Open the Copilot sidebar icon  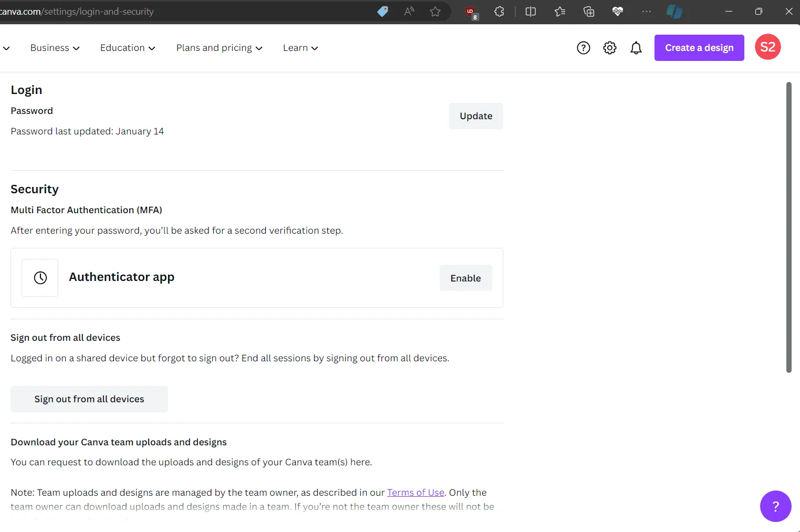674,12
